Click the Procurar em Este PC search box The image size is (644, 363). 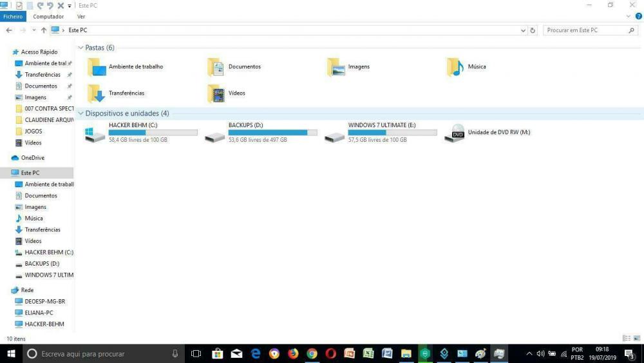click(585, 30)
